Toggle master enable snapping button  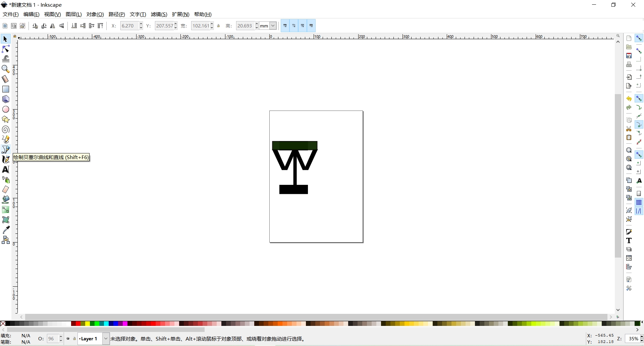[639, 38]
